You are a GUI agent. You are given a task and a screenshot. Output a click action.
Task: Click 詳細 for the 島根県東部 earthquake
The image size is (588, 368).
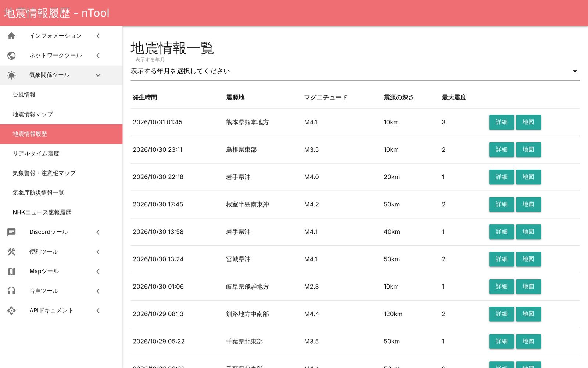coord(501,149)
